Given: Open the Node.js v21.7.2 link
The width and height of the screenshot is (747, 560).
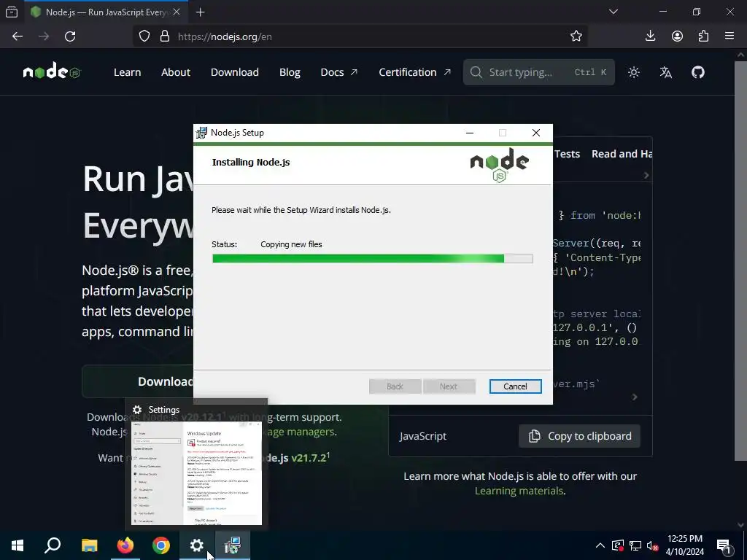Looking at the screenshot, I should click(x=298, y=458).
